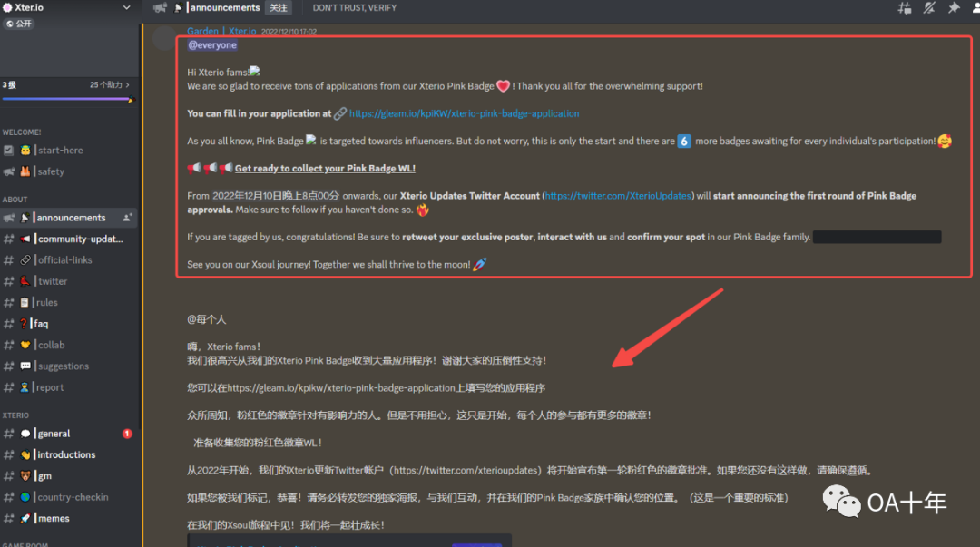
Task: Click the official-links chain icon in sidebar
Action: 26,259
